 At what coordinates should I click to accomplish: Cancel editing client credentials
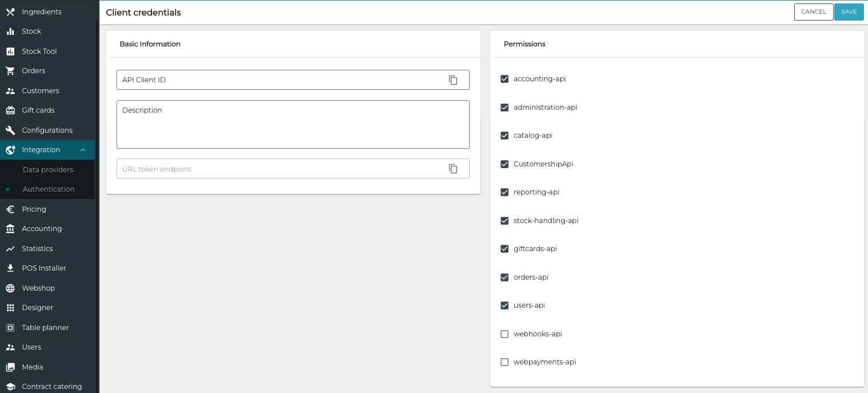pyautogui.click(x=813, y=12)
